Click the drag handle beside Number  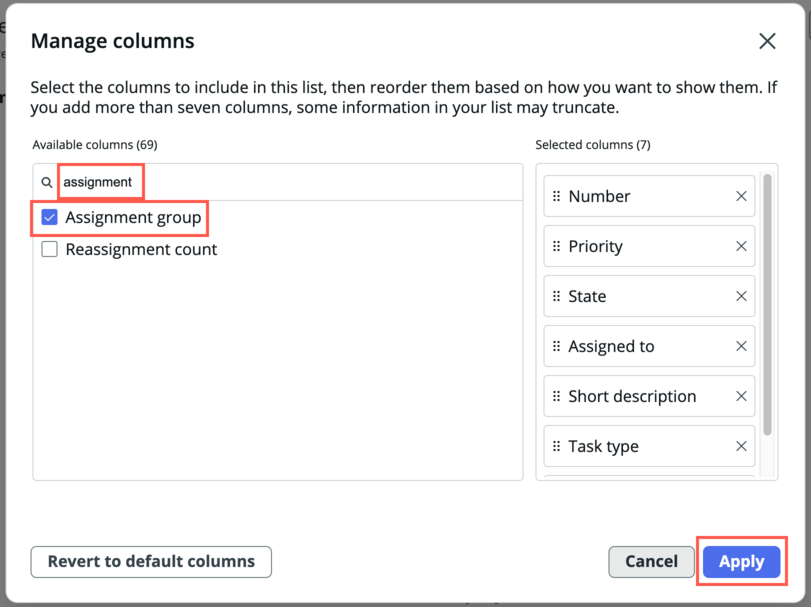tap(557, 196)
